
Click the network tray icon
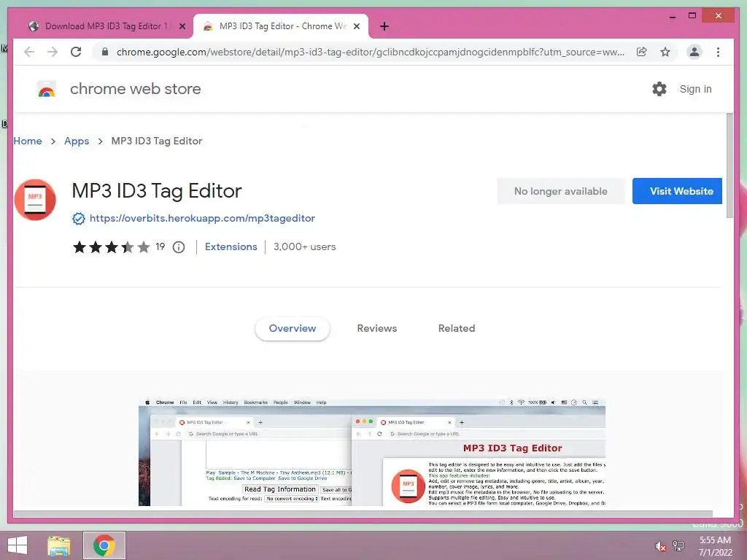(678, 546)
